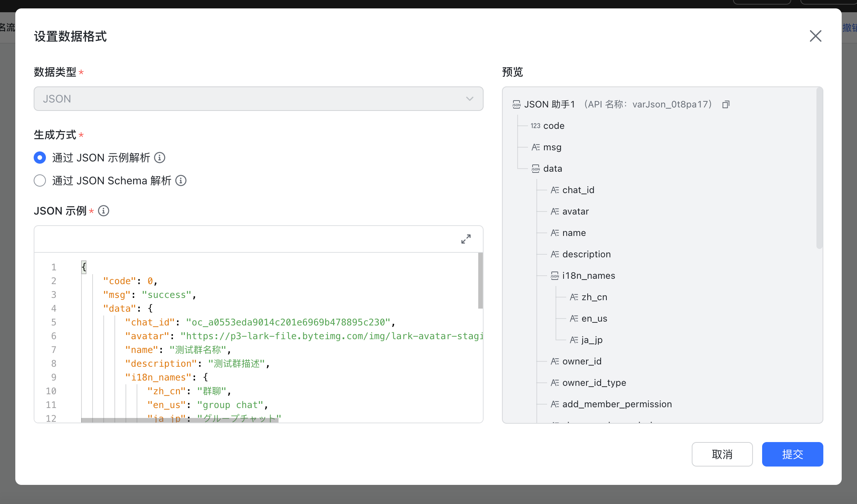Submit the data format with 提交
The width and height of the screenshot is (857, 504).
click(x=792, y=454)
